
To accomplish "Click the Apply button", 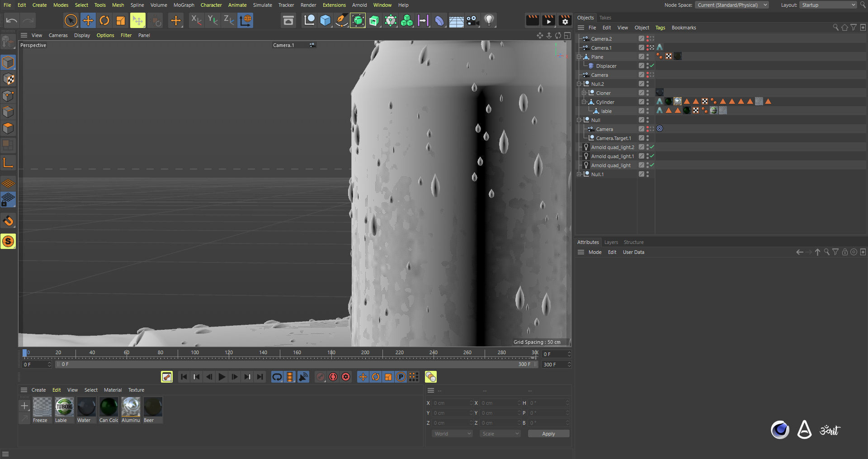I will (x=548, y=434).
